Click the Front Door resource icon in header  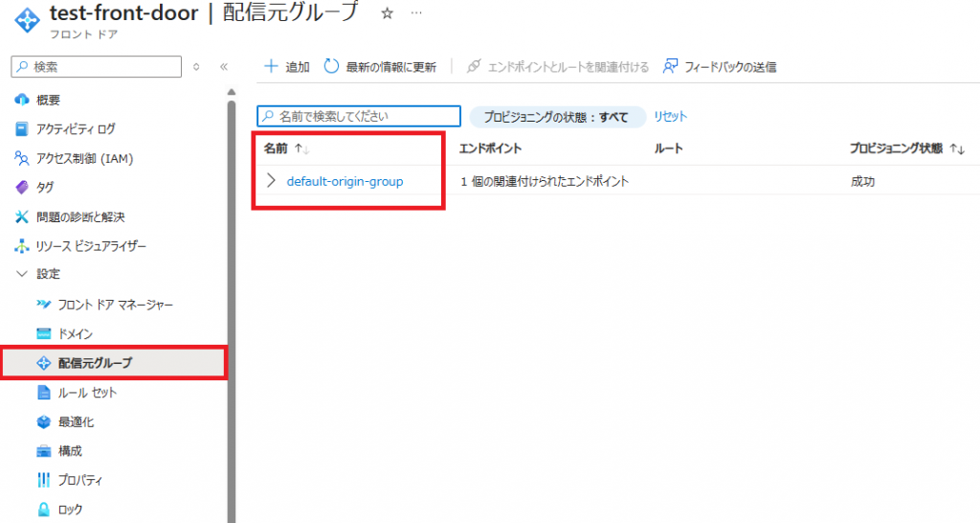(28, 20)
